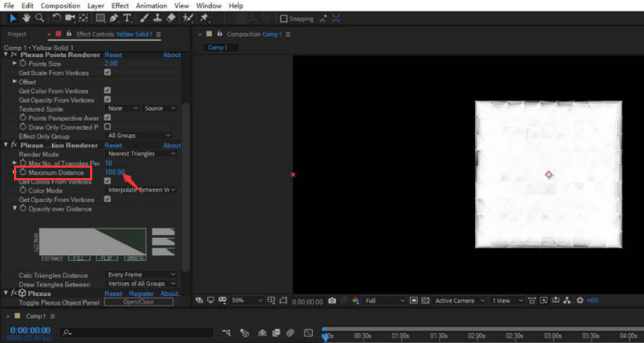Click the Take Snapshot camera icon
Viewport: 644px width, 343px height.
(332, 301)
